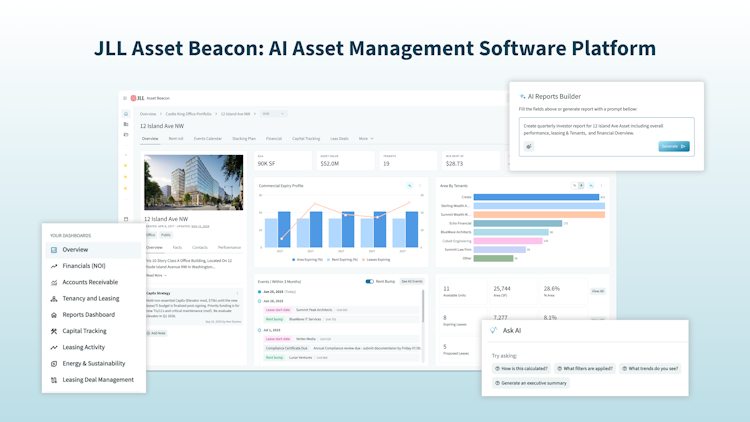Click the Reports Dashboard house icon

coord(54,315)
